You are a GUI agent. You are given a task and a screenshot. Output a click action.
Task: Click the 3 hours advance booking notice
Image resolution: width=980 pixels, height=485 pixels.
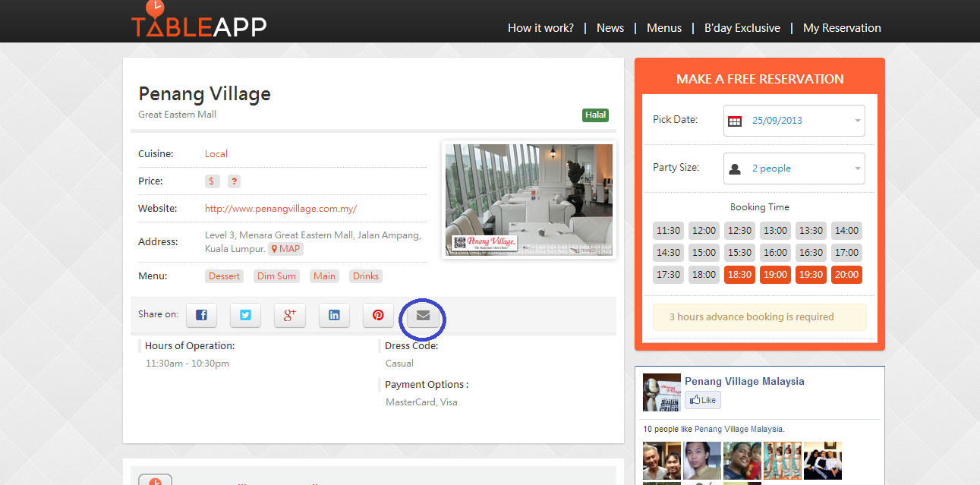759,317
